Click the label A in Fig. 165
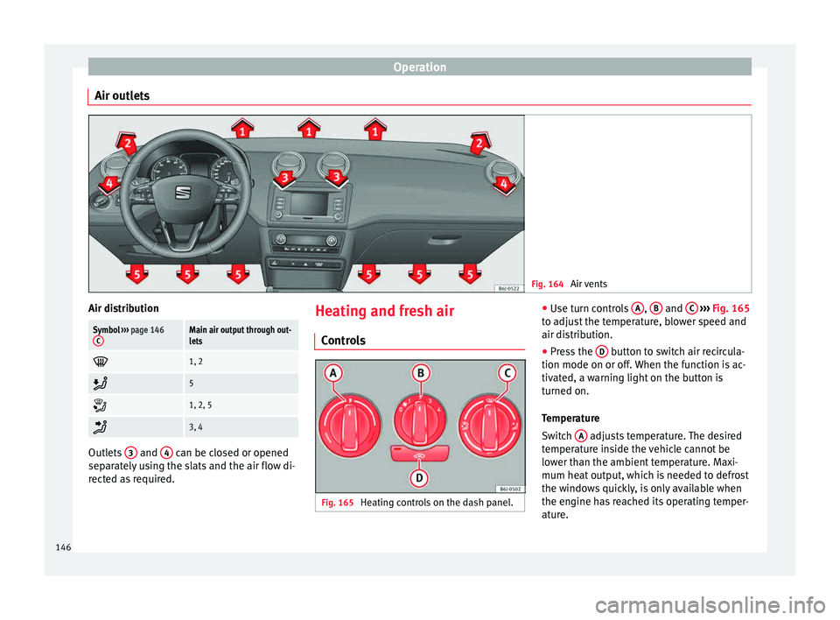This screenshot has height=620, width=840. (333, 373)
